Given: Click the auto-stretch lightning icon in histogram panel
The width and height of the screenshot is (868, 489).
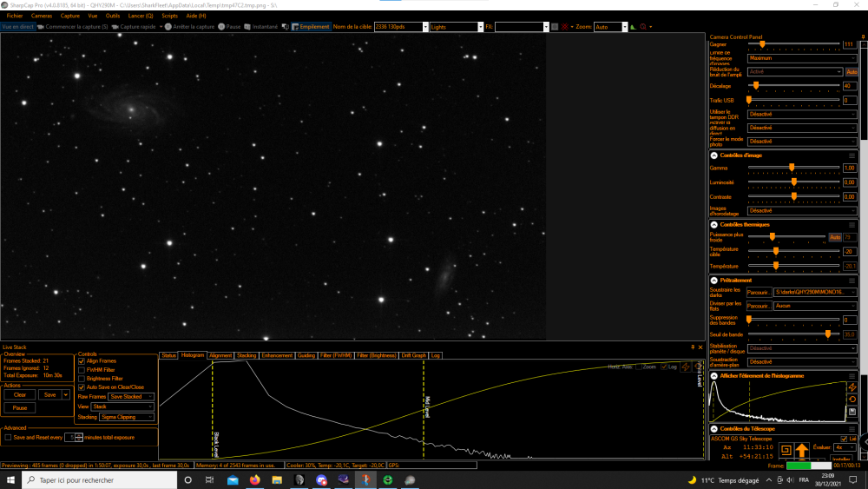Looking at the screenshot, I should point(852,387).
